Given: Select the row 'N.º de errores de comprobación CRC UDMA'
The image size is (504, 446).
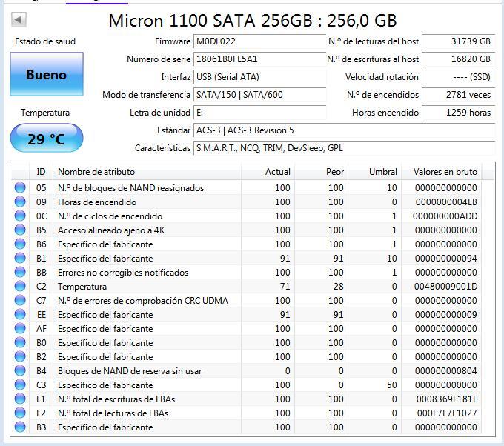Looking at the screenshot, I should (x=247, y=301).
